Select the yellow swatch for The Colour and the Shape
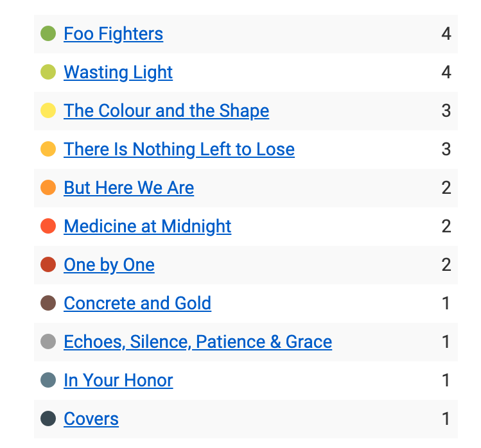This screenshot has width=481, height=448. point(48,110)
